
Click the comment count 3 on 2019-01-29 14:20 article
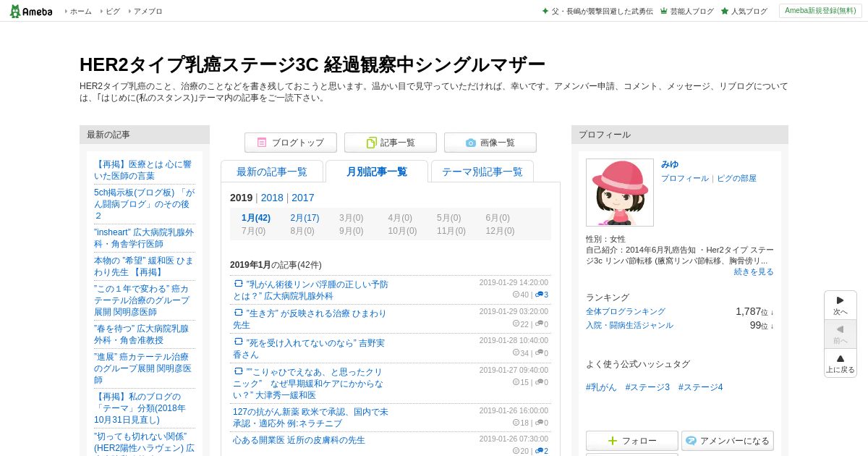coord(542,295)
